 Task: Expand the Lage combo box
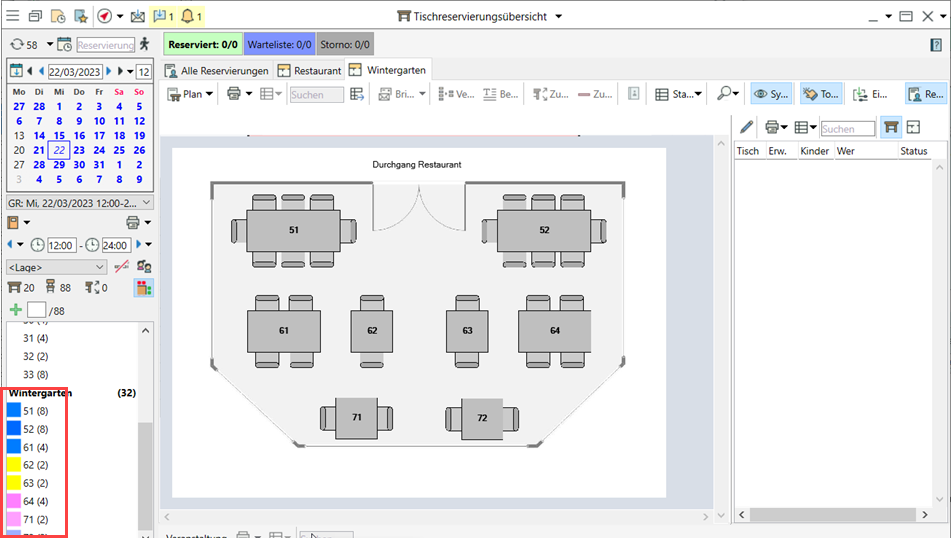[x=56, y=267]
